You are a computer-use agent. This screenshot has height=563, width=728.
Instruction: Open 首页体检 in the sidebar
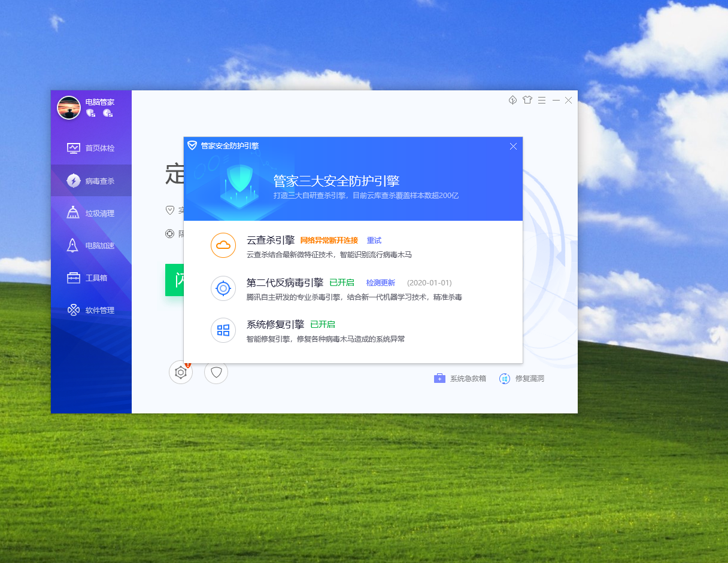(91, 148)
